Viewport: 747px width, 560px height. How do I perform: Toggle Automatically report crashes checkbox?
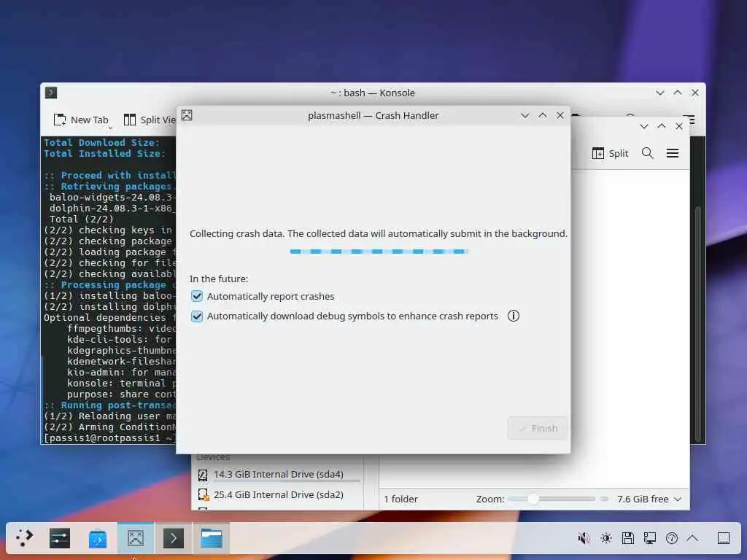[x=197, y=296]
